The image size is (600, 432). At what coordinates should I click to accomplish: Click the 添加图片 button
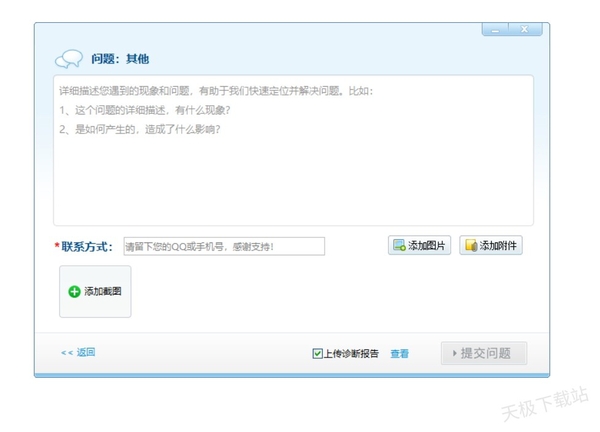(419, 245)
